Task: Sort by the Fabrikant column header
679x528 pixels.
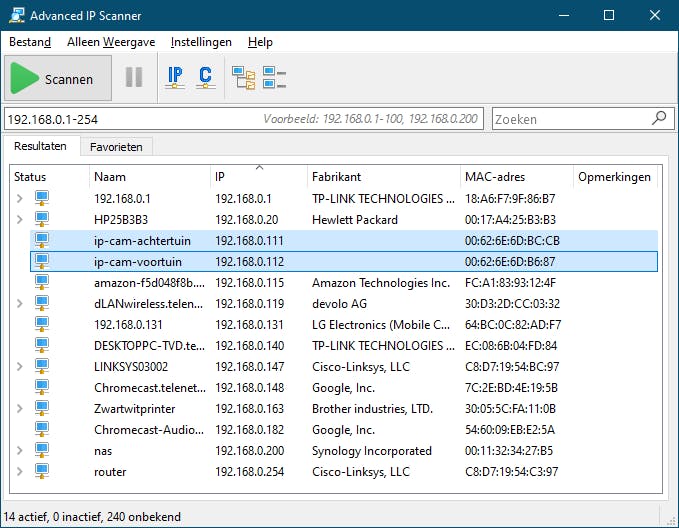Action: 336,177
